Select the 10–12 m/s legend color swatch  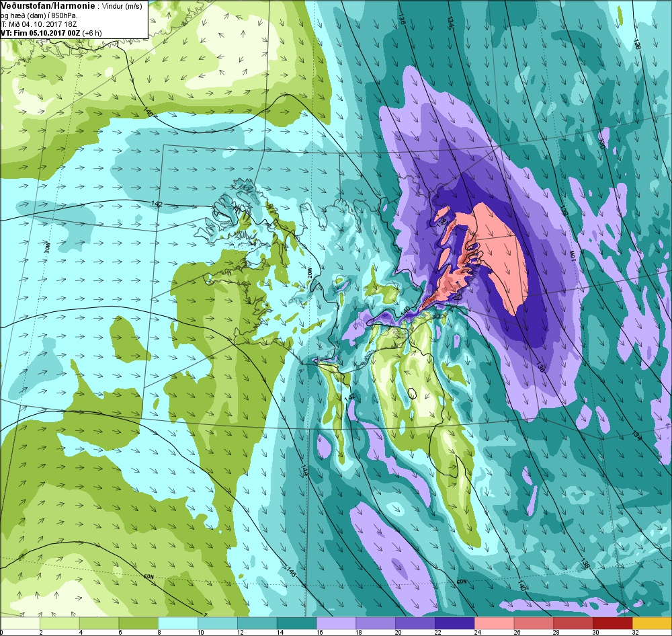tap(217, 623)
